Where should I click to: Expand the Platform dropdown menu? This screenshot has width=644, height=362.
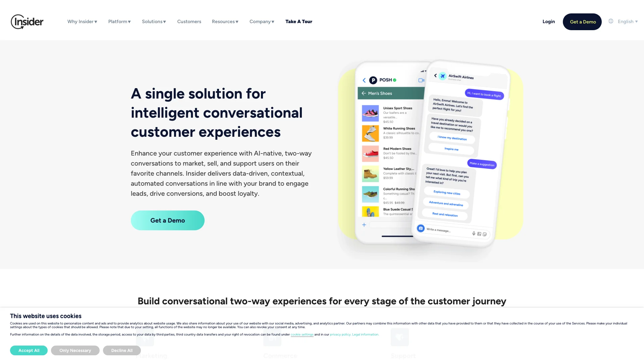[x=119, y=21]
